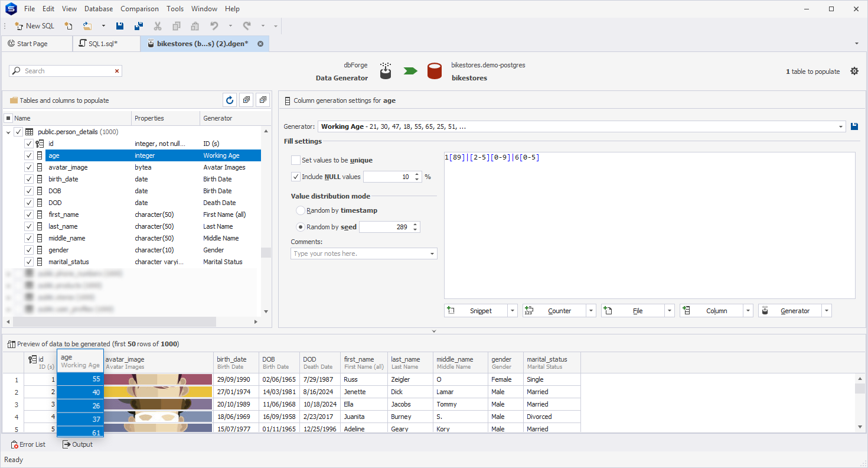Viewport: 868px width, 468px height.
Task: Uncheck the id column checkbox
Action: [29, 144]
